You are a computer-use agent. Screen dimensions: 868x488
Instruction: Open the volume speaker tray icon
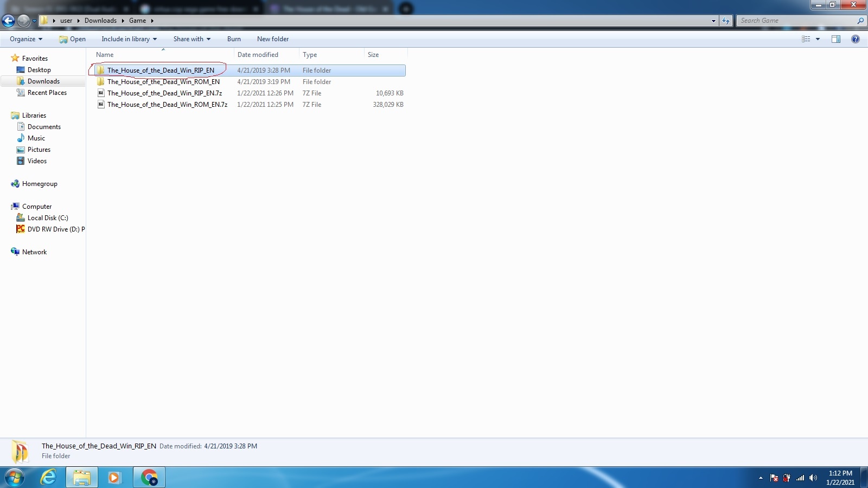[x=813, y=478]
